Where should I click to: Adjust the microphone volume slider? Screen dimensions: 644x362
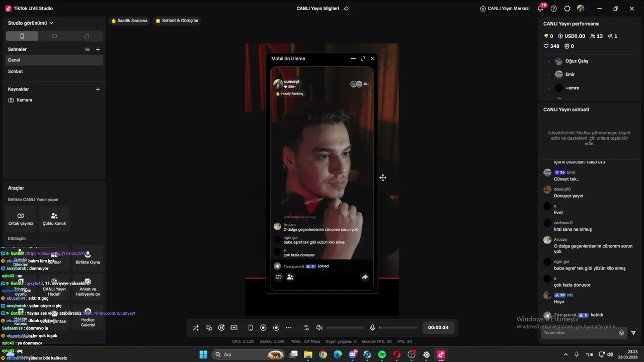pos(398,328)
